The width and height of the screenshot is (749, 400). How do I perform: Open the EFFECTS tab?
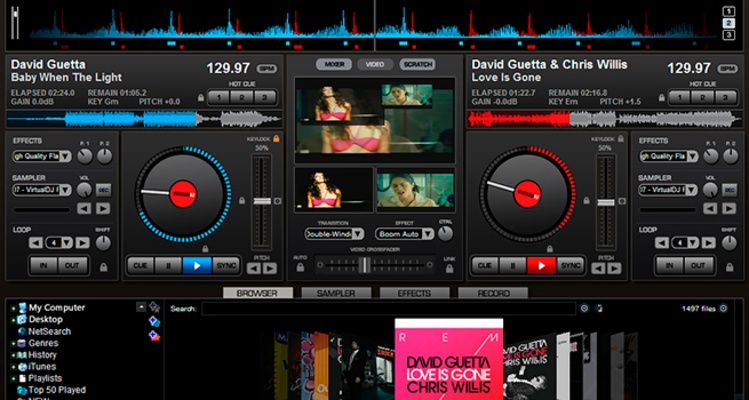pos(415,293)
